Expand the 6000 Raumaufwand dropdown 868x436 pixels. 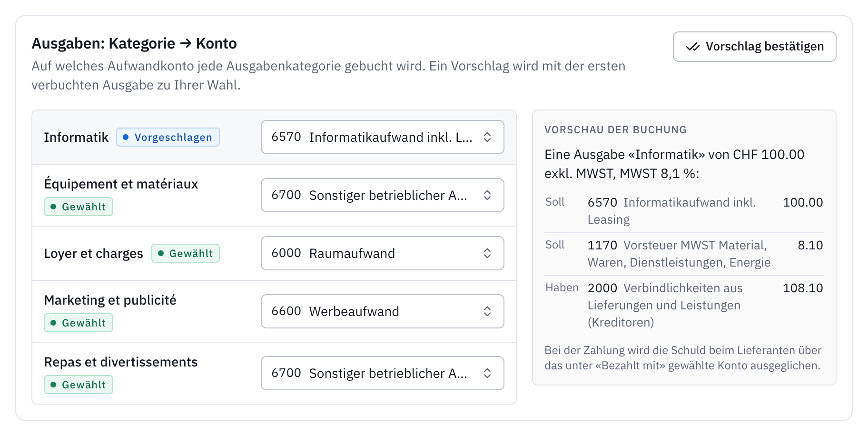pos(382,253)
